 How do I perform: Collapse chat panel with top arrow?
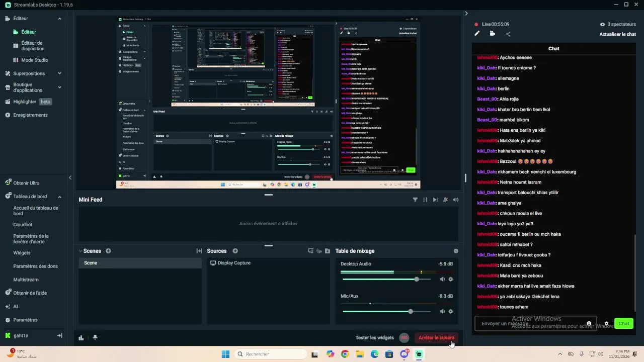466,14
